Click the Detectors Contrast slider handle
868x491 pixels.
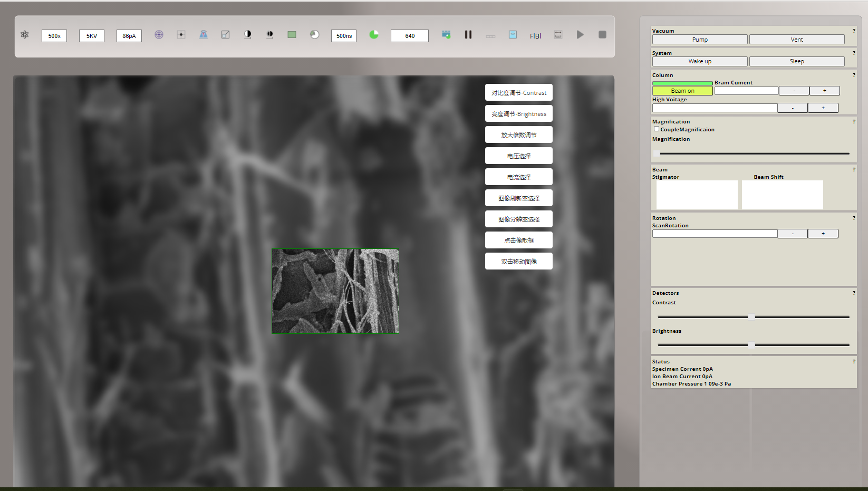point(751,317)
